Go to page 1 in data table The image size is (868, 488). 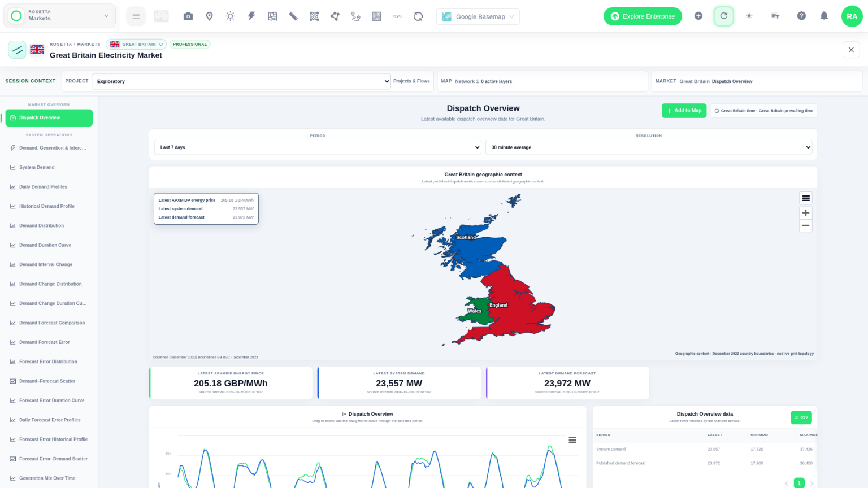pos(799,483)
